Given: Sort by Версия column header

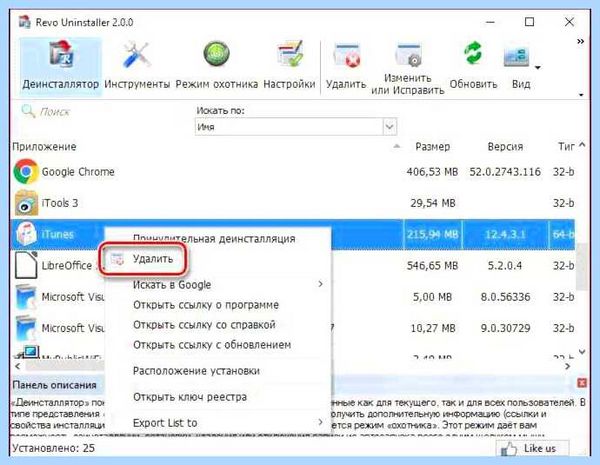Looking at the screenshot, I should 505,147.
